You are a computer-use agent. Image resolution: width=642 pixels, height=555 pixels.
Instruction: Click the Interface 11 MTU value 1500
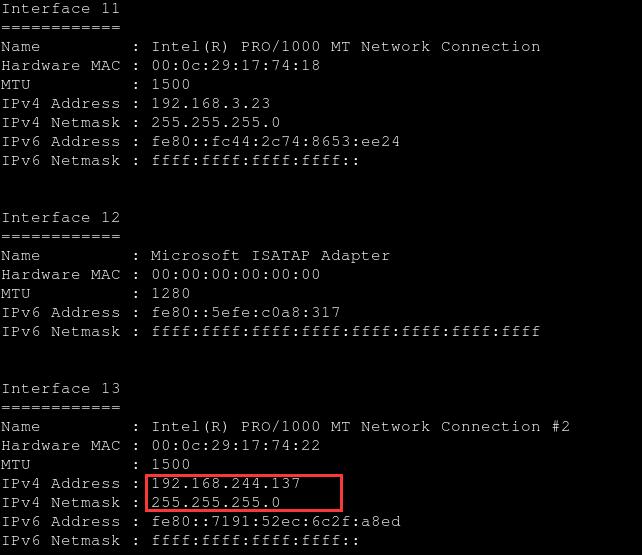tap(171, 84)
